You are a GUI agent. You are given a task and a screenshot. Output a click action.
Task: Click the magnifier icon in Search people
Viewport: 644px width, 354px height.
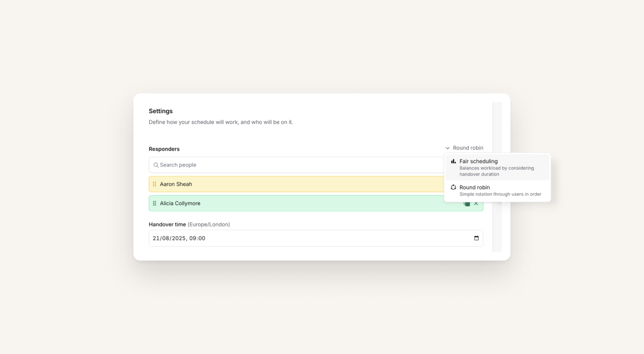coord(156,165)
